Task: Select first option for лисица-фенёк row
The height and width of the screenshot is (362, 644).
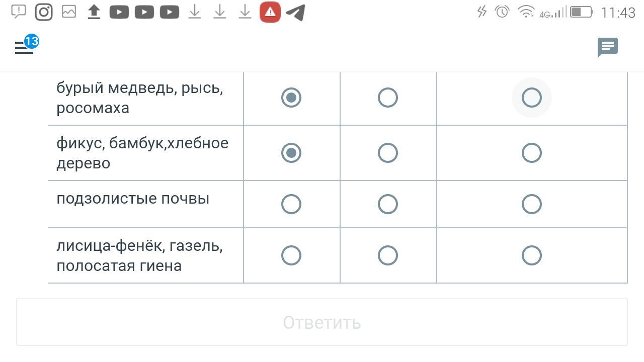Action: [x=291, y=255]
